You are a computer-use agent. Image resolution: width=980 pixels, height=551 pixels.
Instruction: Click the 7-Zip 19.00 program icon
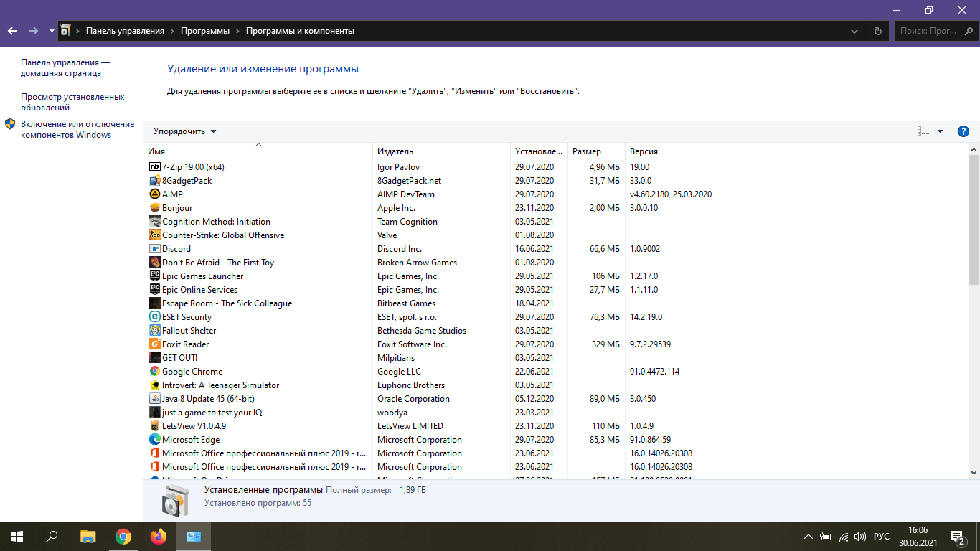(154, 166)
